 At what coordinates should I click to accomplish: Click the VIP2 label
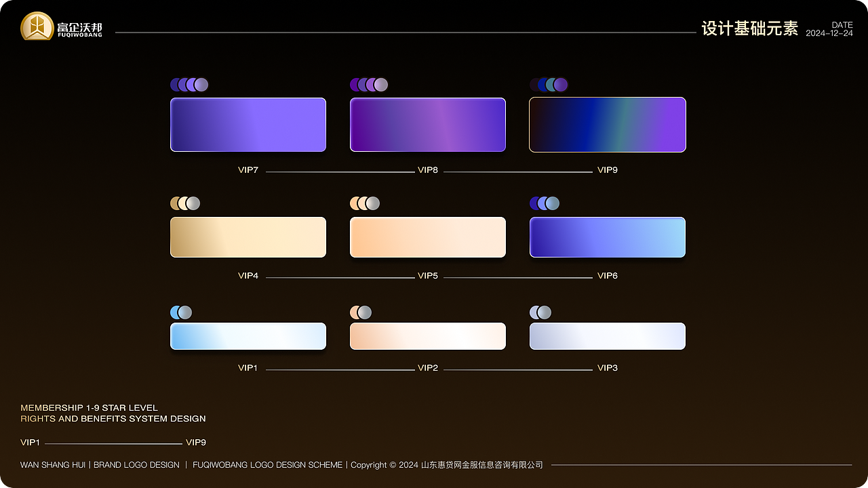click(428, 368)
